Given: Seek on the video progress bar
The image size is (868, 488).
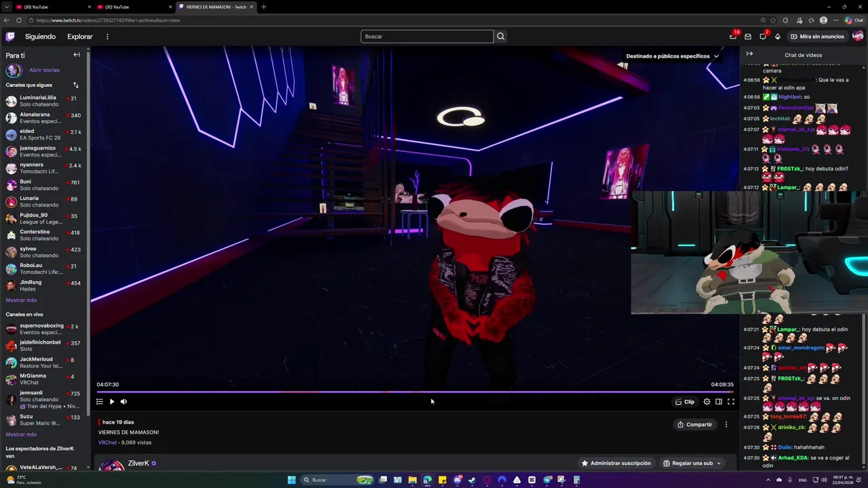Looking at the screenshot, I should pyautogui.click(x=415, y=392).
